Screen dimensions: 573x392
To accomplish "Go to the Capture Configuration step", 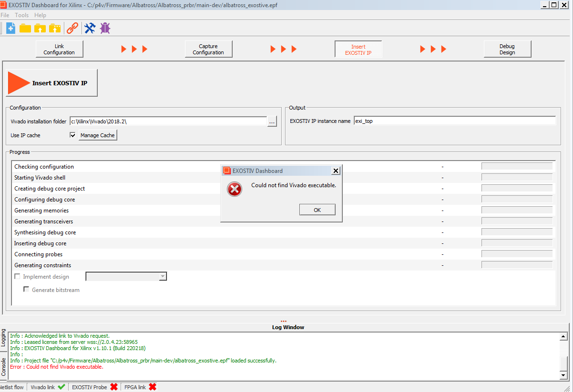I will point(208,49).
